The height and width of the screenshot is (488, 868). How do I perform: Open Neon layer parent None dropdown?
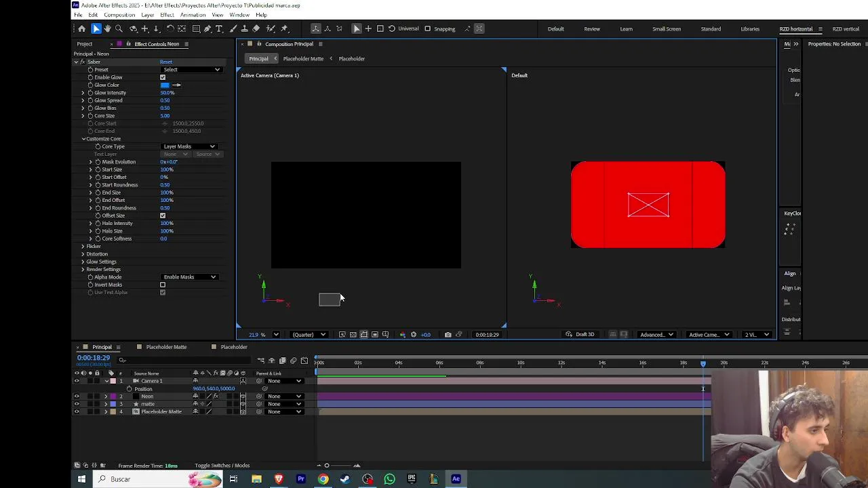(284, 396)
